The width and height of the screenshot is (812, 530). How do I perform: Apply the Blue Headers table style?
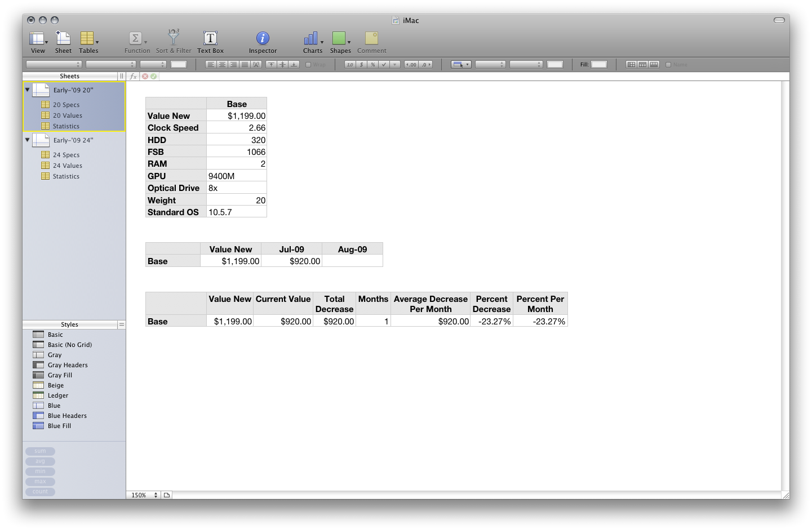(67, 416)
